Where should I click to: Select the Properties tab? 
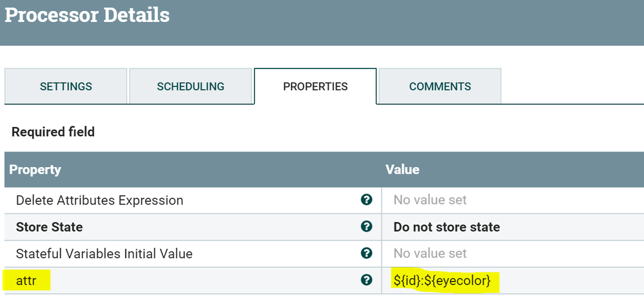(x=315, y=86)
